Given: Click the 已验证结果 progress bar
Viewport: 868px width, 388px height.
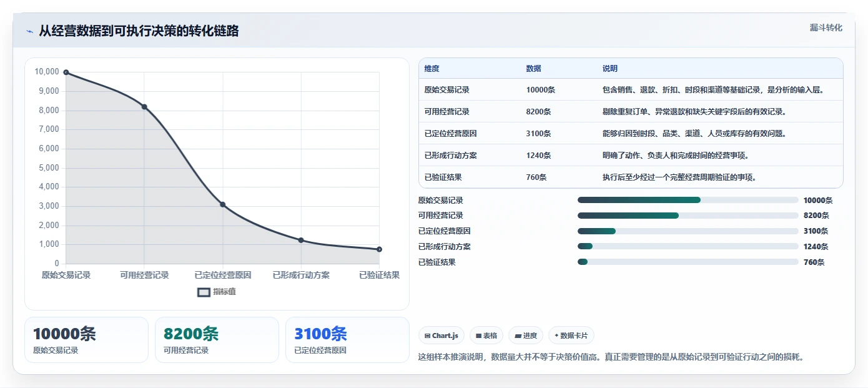Looking at the screenshot, I should click(688, 262).
